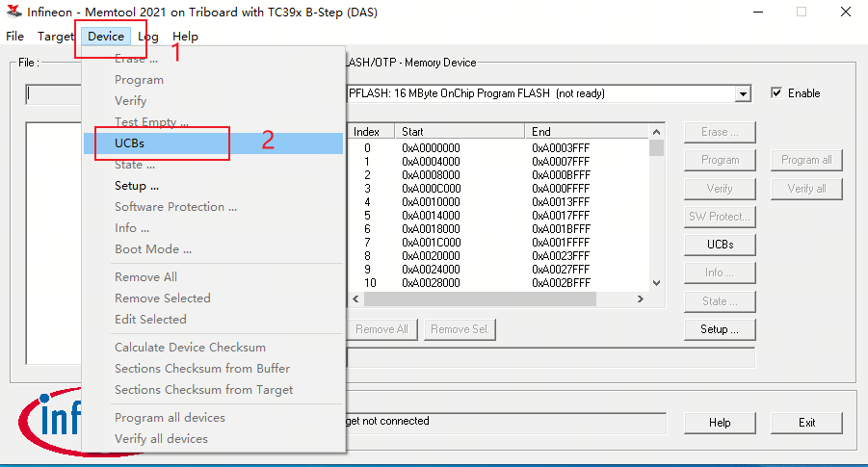Select Edit Selected menu entry
The height and width of the screenshot is (467, 868).
pyautogui.click(x=213, y=320)
